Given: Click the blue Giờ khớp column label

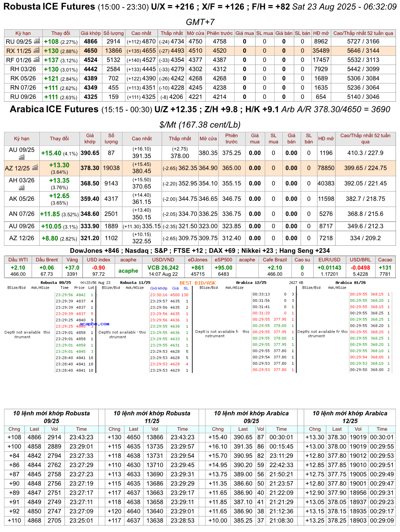Looking at the screenshot, I should point(159,288).
